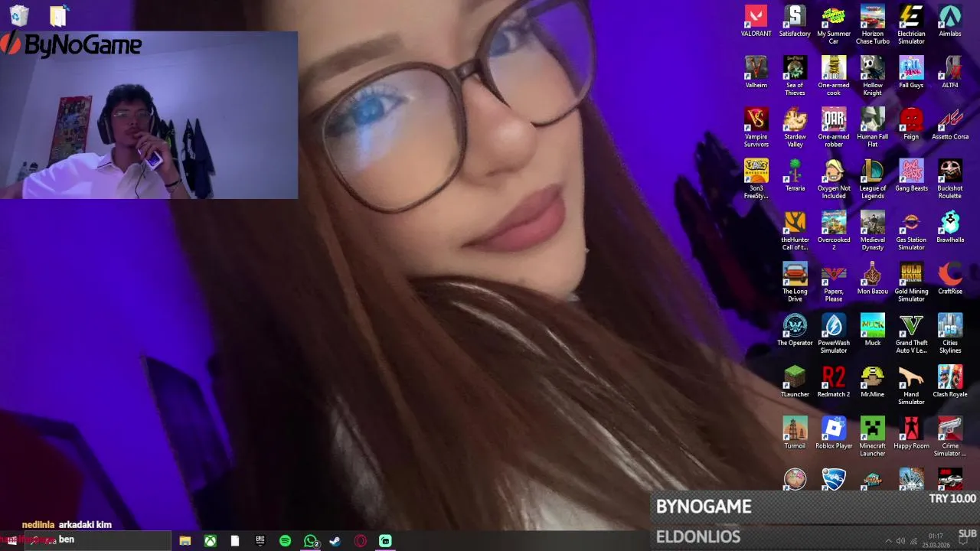
Task: Open The Long Drive shortcut
Action: point(795,281)
